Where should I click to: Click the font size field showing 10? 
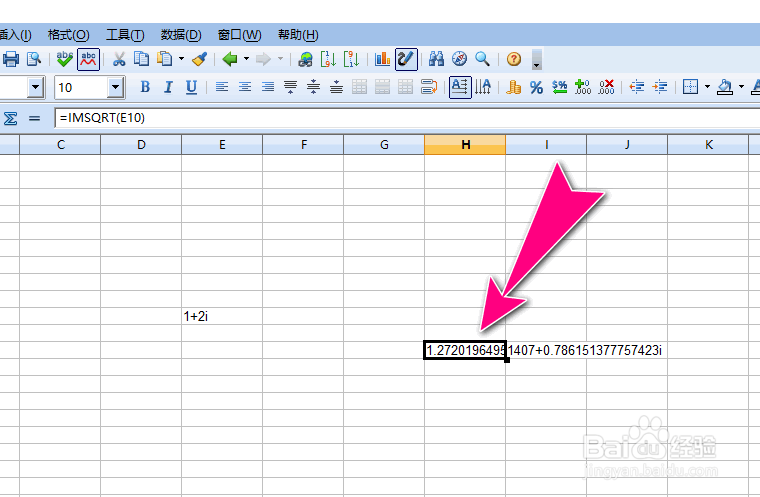click(x=80, y=88)
